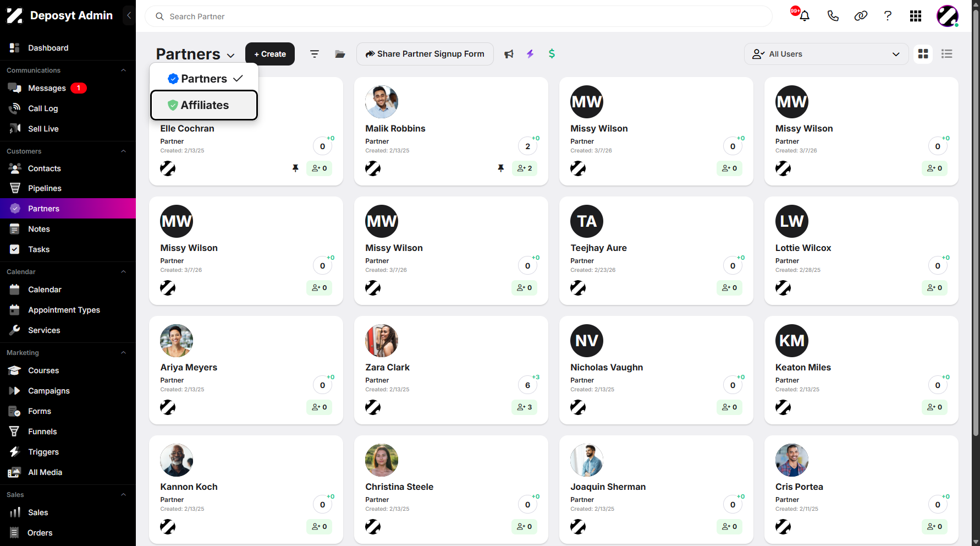
Task: Click the Tasks checkmark sidebar icon
Action: (15, 249)
